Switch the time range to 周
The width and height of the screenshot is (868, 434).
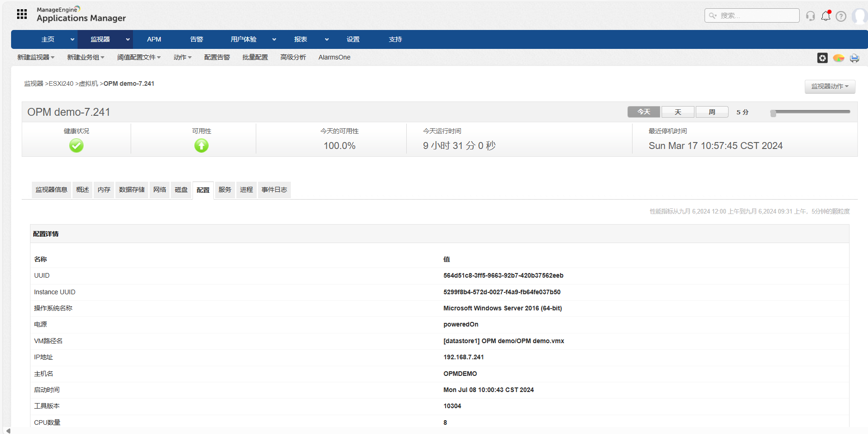click(712, 112)
